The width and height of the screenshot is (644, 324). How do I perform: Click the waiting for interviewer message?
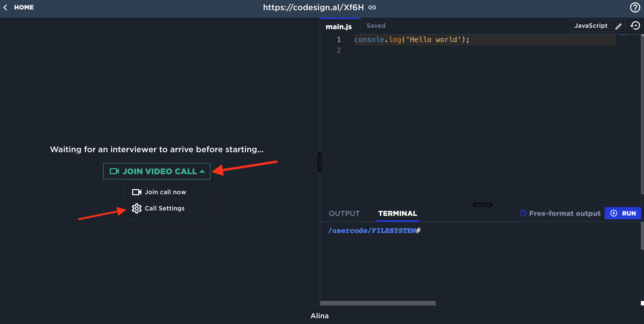157,149
